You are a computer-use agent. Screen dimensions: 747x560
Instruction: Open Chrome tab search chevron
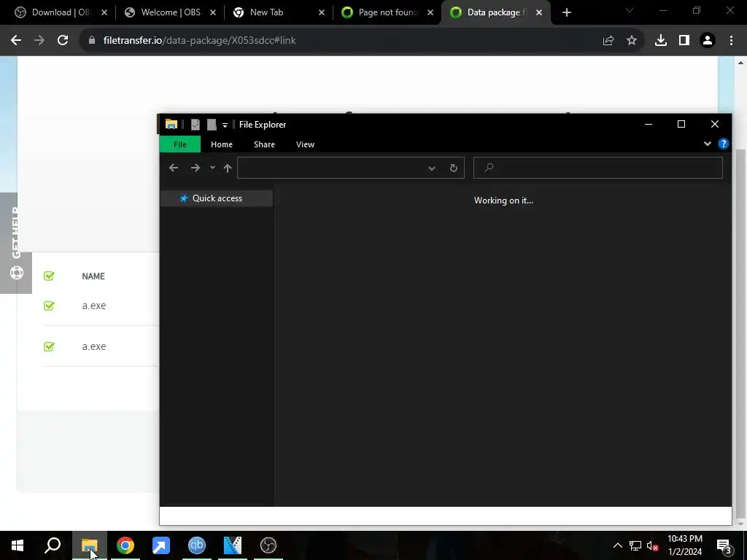point(630,11)
